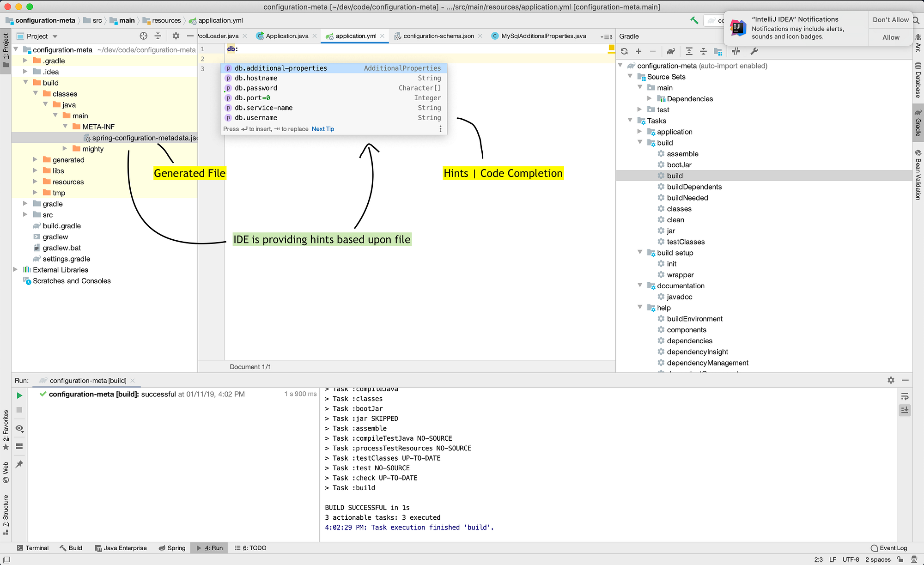Click the Next Tip link
The height and width of the screenshot is (565, 924).
coord(323,129)
